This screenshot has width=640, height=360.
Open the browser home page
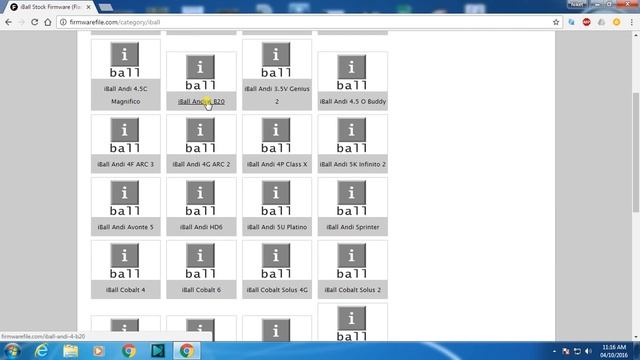pyautogui.click(x=48, y=22)
